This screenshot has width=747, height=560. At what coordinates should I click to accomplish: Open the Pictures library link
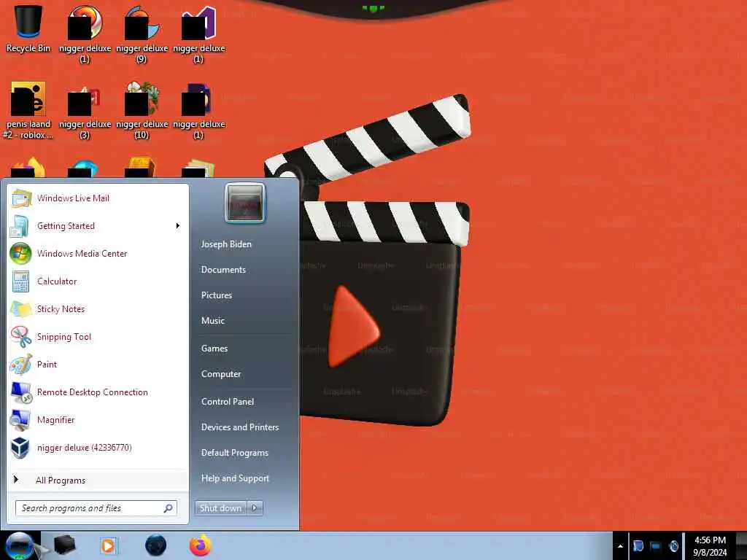click(217, 295)
